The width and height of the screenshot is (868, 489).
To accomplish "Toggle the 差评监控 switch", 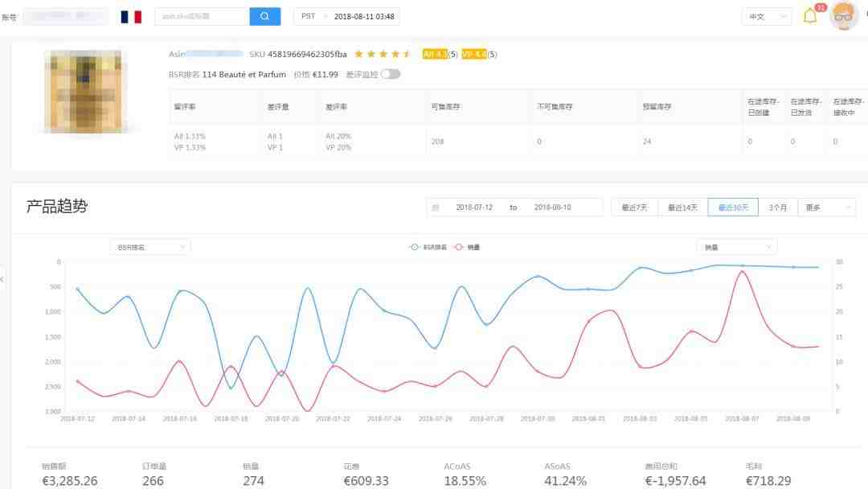I will tap(391, 74).
